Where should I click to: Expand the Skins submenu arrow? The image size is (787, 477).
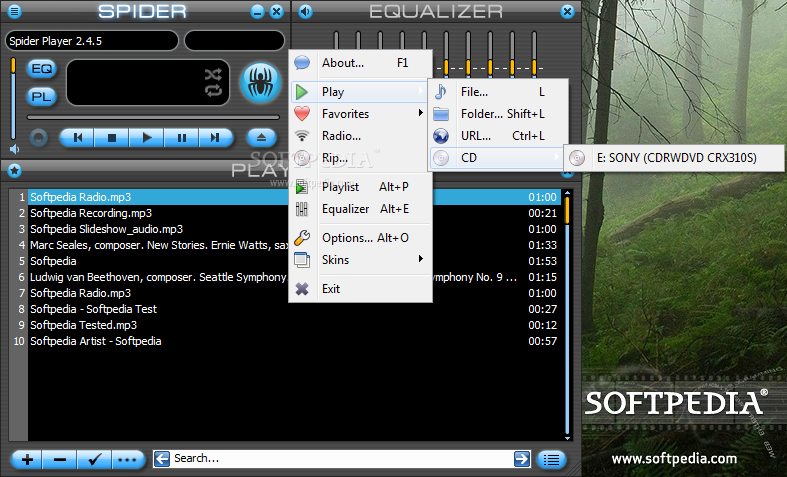[x=421, y=259]
